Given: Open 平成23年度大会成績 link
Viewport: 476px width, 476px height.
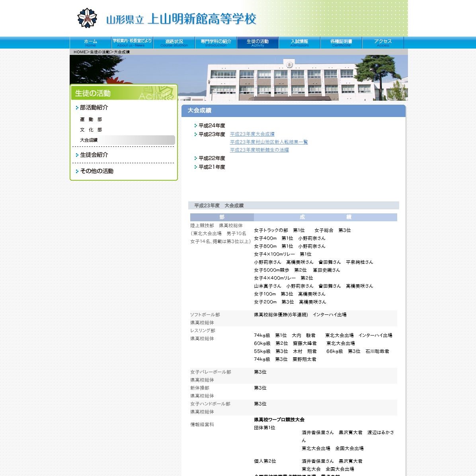Looking at the screenshot, I should 252,134.
